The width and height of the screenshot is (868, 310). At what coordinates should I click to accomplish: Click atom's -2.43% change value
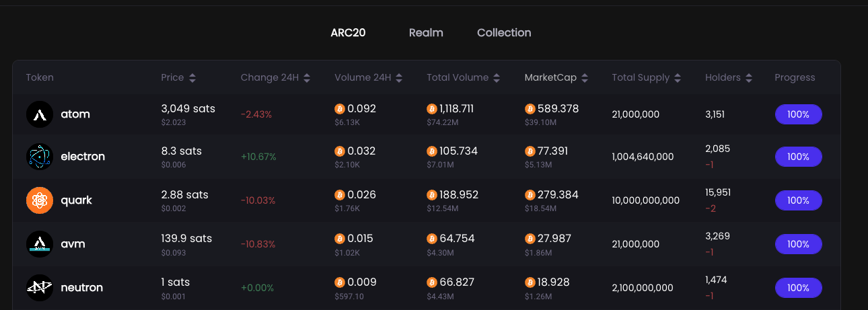coord(256,115)
